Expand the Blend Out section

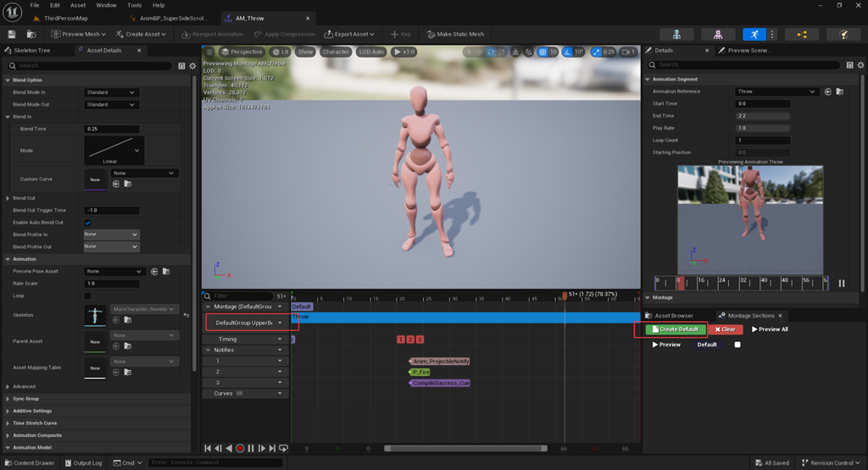click(8, 198)
